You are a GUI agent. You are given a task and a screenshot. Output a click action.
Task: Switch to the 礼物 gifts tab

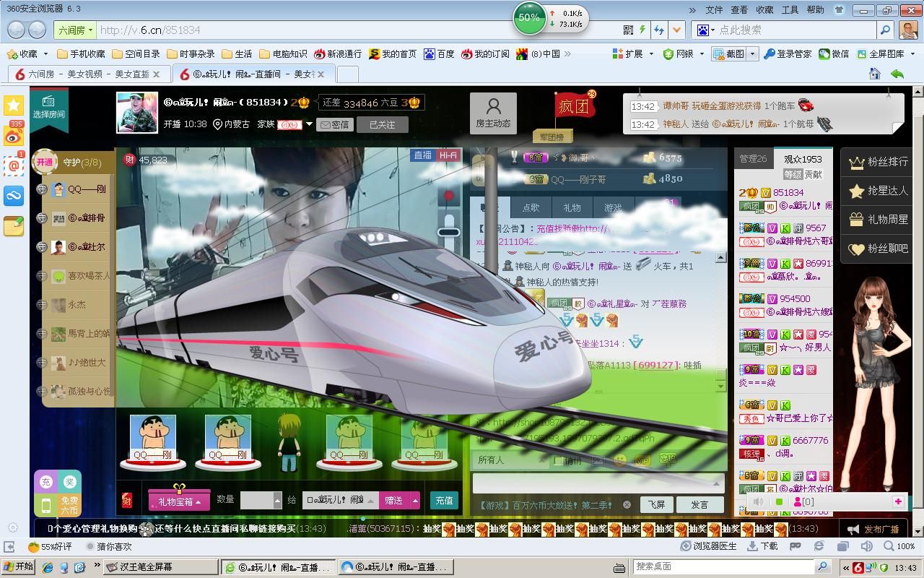(572, 207)
